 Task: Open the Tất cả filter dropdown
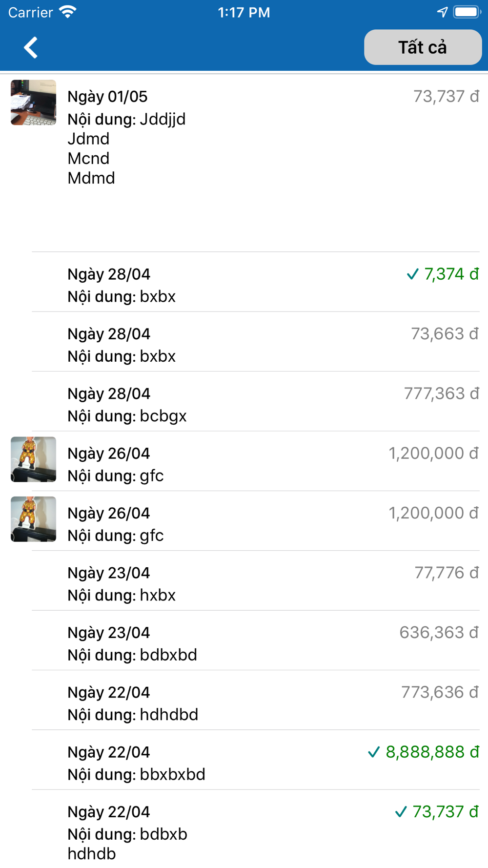pyautogui.click(x=423, y=47)
